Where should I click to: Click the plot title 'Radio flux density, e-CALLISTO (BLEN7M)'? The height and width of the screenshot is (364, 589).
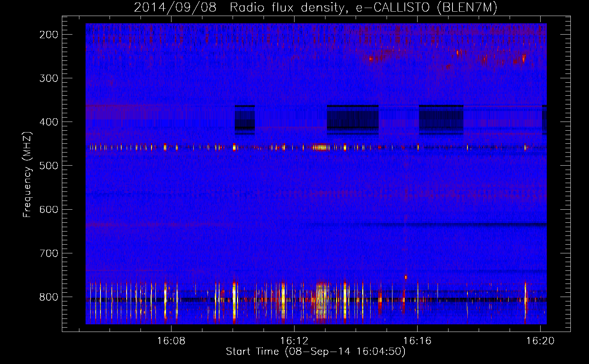[363, 8]
